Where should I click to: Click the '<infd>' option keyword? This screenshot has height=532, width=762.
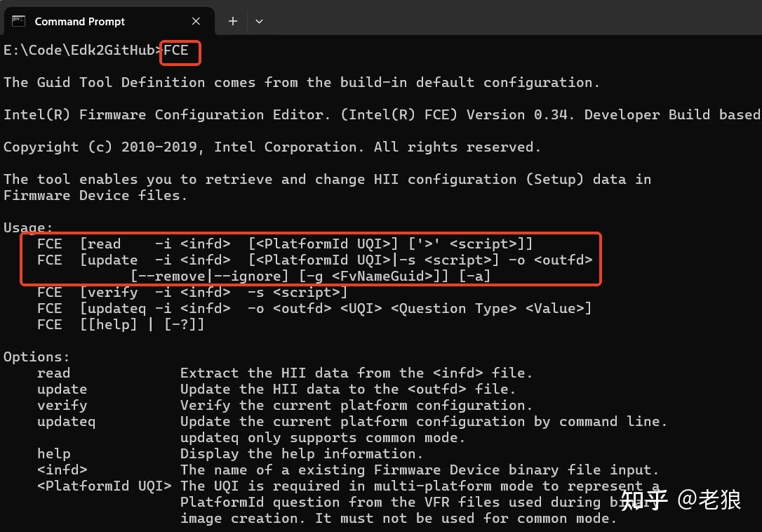click(x=62, y=470)
